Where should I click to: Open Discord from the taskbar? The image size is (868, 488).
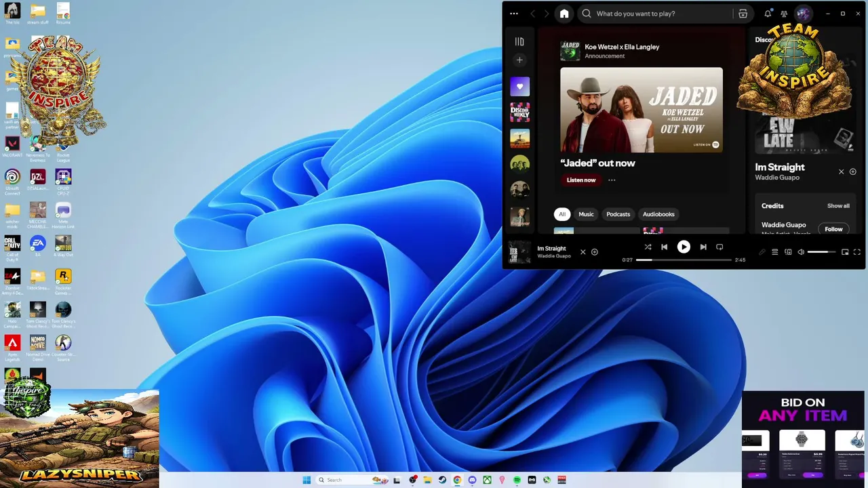(x=472, y=480)
